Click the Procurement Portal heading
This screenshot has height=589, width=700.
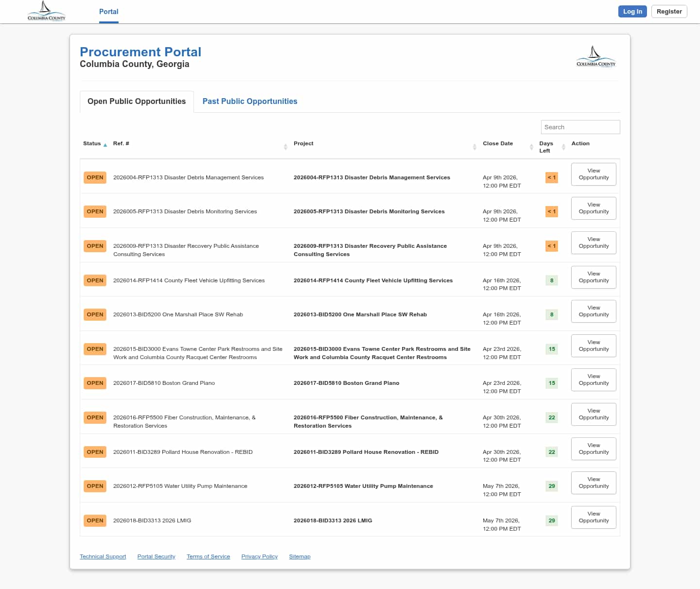140,52
